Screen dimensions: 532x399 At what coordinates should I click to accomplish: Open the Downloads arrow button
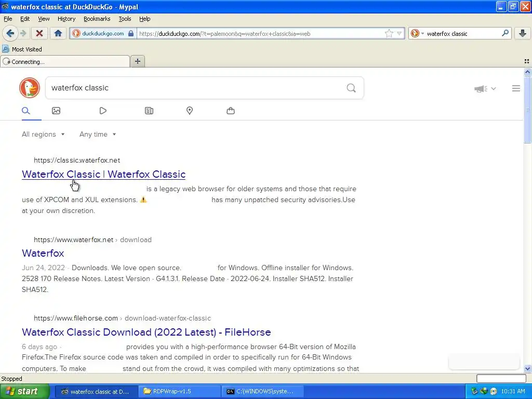coord(523,33)
